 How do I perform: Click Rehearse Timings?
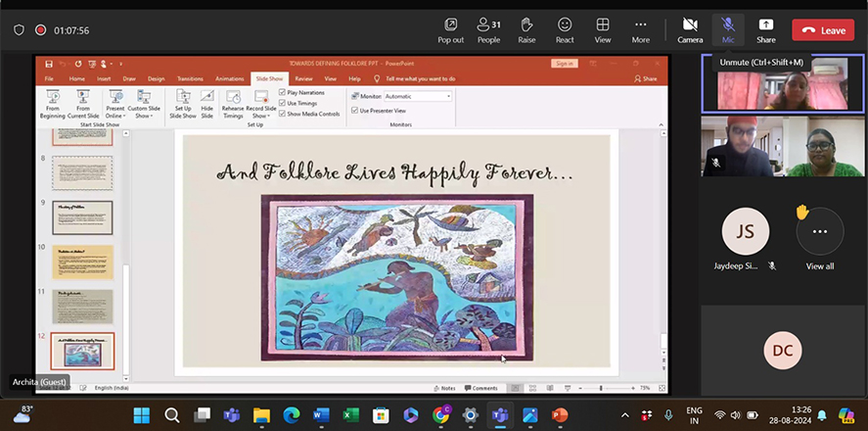pos(233,104)
